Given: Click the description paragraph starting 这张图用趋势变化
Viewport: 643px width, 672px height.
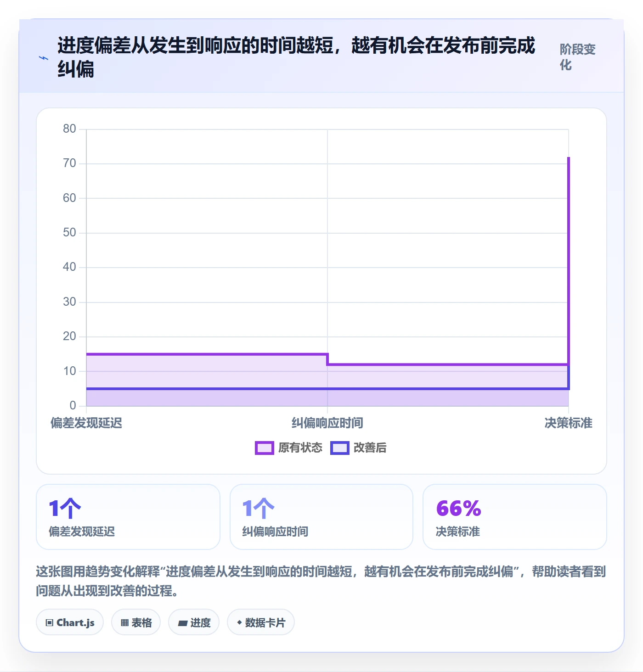Looking at the screenshot, I should 321,581.
